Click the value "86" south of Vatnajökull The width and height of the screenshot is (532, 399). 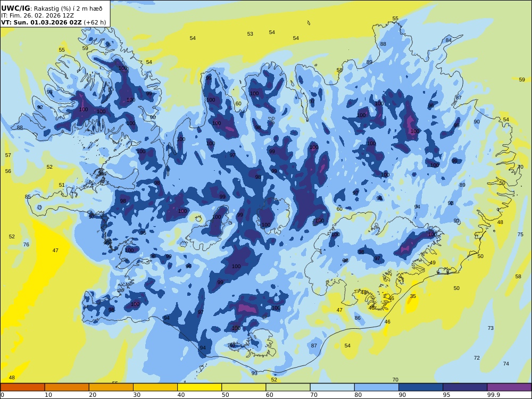tap(358, 318)
